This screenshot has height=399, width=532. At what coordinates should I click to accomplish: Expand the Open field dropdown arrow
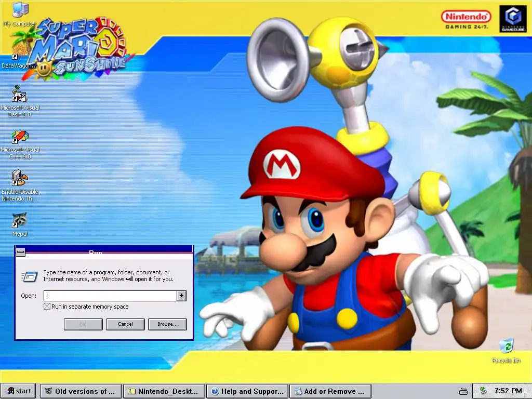[181, 296]
